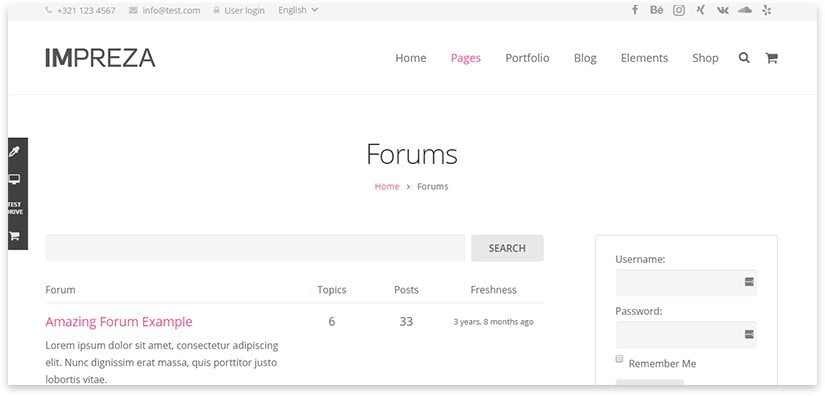
Task: Open the English language dropdown
Action: pyautogui.click(x=298, y=10)
